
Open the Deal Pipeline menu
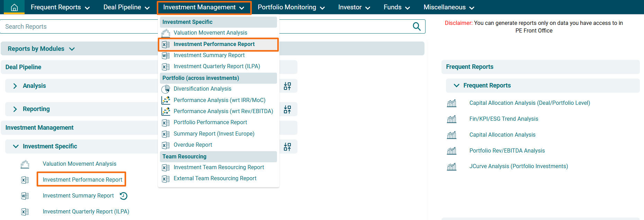coord(126,7)
